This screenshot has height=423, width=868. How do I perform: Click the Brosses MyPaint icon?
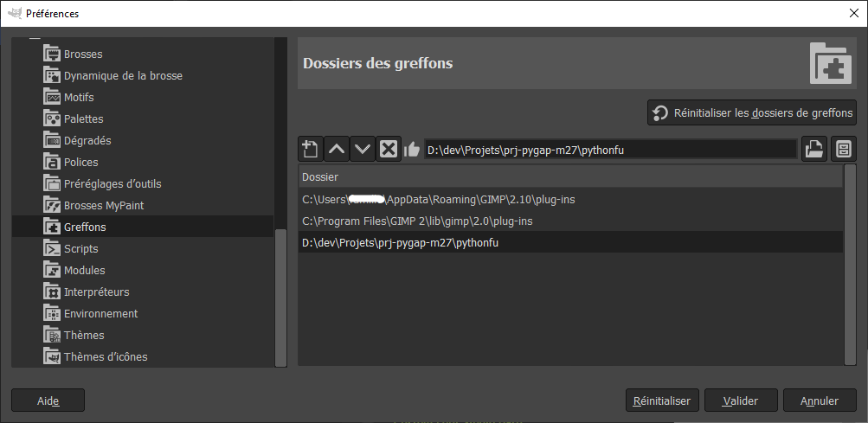pyautogui.click(x=52, y=205)
